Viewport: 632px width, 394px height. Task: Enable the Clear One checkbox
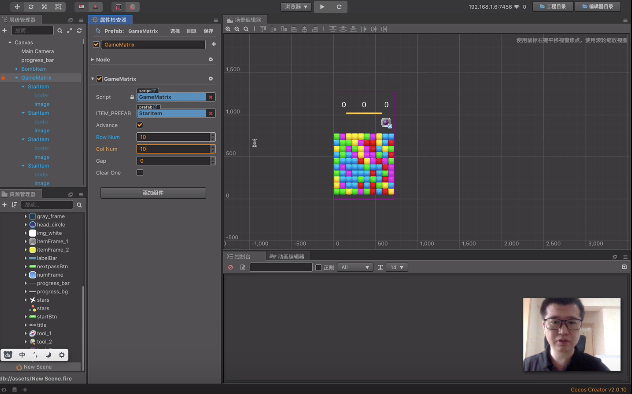click(140, 172)
